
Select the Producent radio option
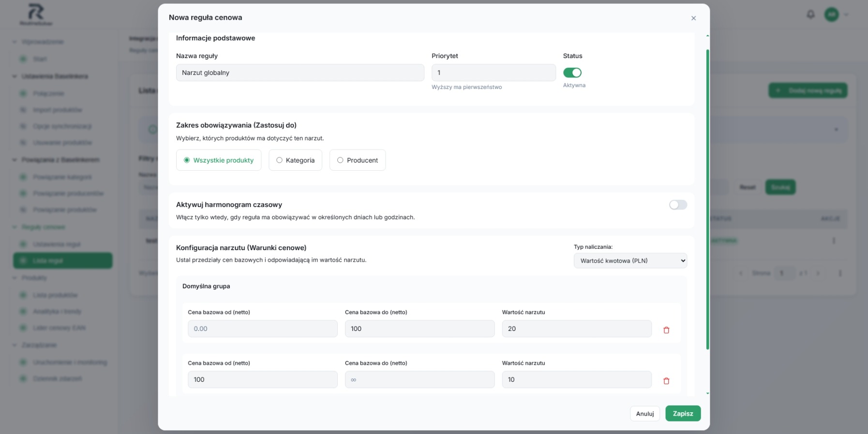pyautogui.click(x=358, y=160)
